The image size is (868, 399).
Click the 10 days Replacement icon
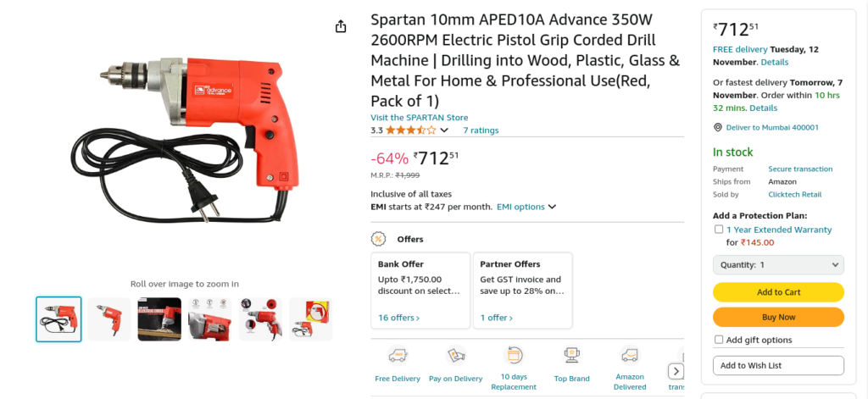click(x=514, y=355)
